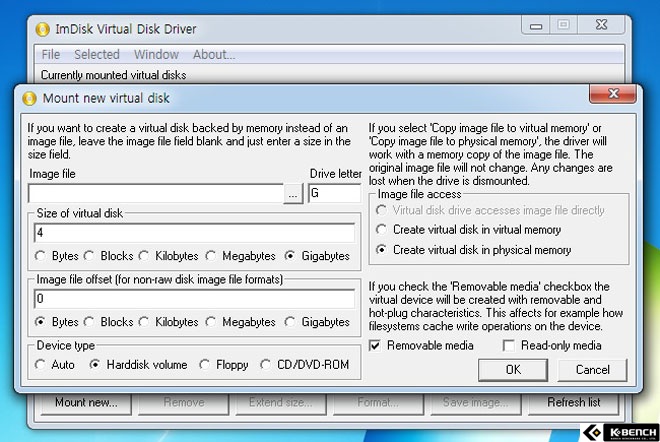The height and width of the screenshot is (442, 660).
Task: Confirm with the OK button
Action: coord(513,370)
